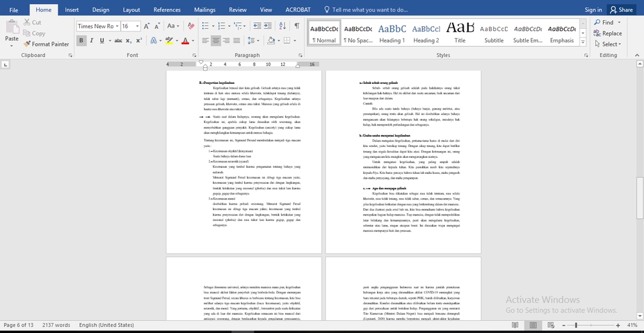Open the References tab
Image resolution: width=644 pixels, height=333 pixels.
(x=167, y=10)
